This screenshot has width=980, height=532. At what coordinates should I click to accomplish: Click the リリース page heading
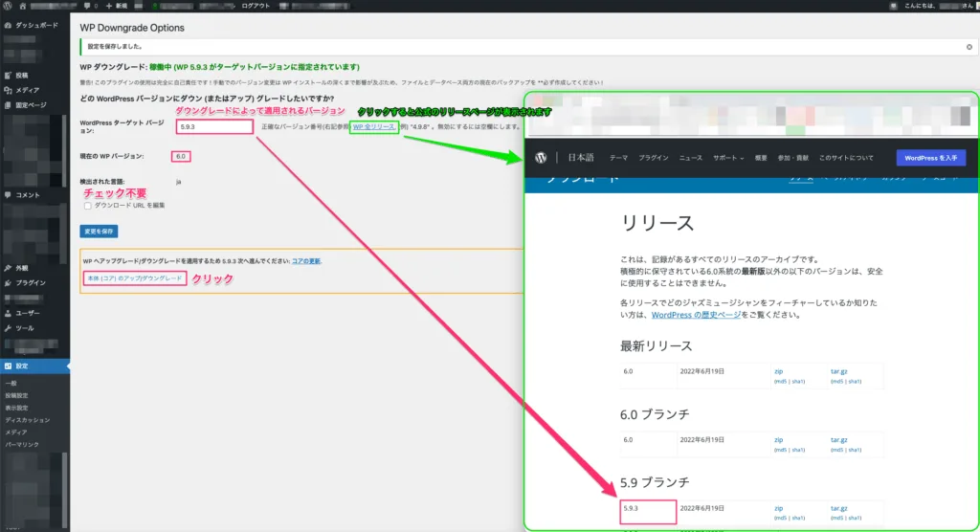click(657, 223)
